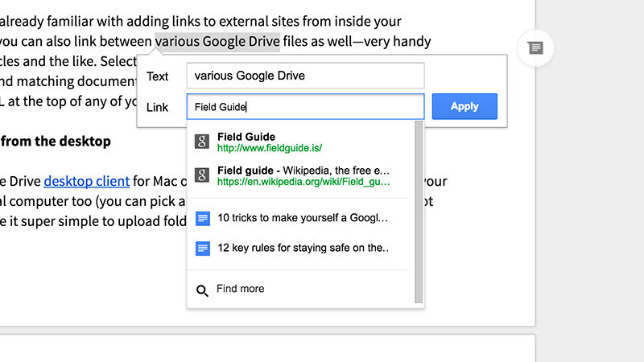
Task: Click into the Link field containing "Field Guide"
Action: (x=305, y=106)
